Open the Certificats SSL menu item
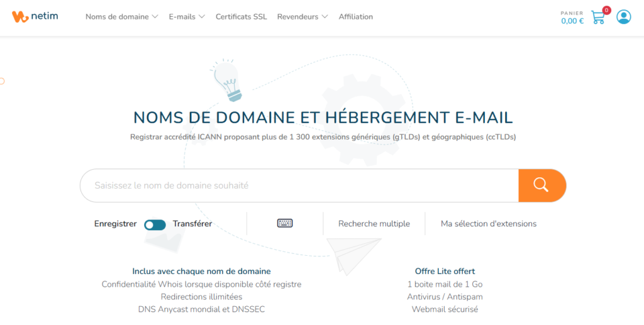Screen dimensions: 644x325 tap(241, 17)
